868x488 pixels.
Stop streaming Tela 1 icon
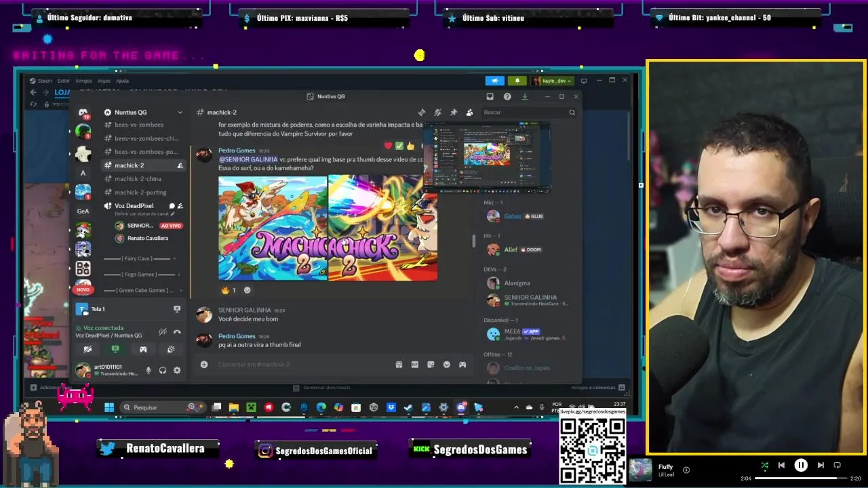177,309
